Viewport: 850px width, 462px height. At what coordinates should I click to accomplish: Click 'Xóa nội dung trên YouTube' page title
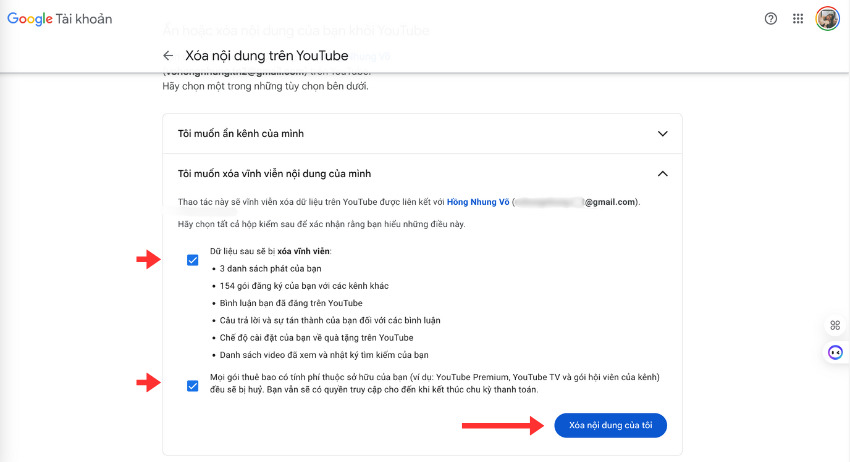267,55
